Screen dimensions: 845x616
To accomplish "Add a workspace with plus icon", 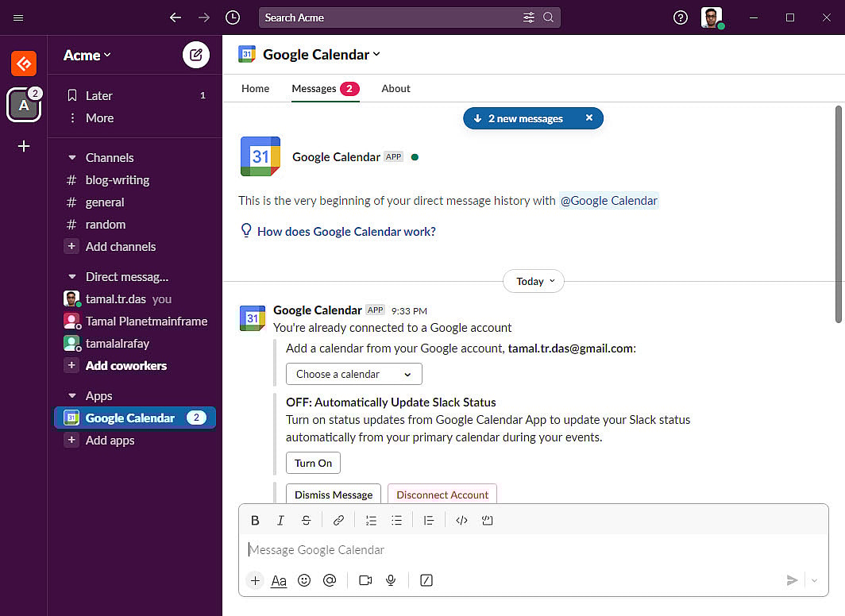I will tap(24, 146).
